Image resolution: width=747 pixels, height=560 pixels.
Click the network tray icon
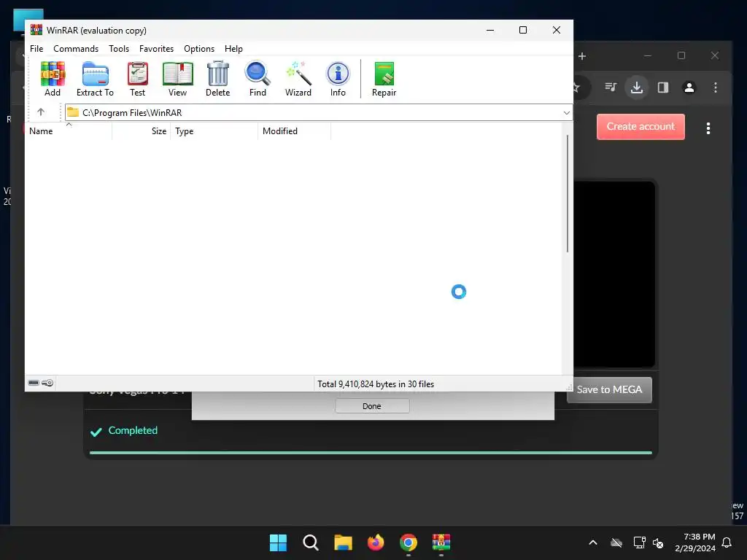(639, 542)
